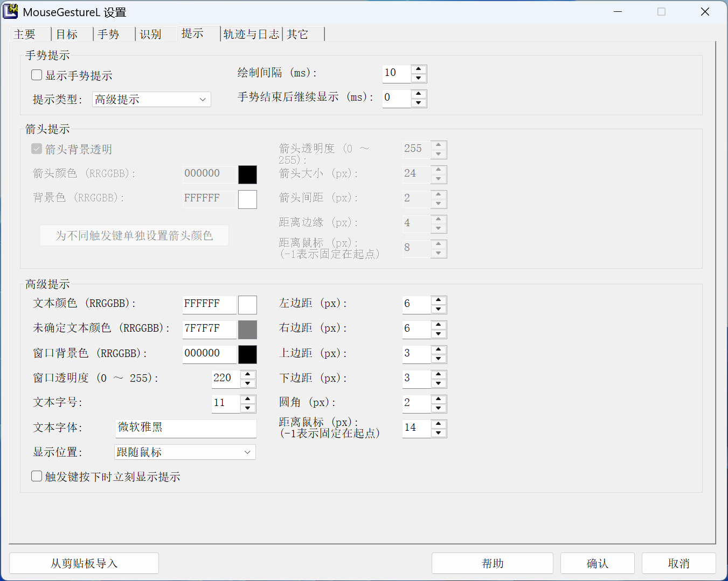Click the white 文本颜色 color swatch

pos(247,305)
